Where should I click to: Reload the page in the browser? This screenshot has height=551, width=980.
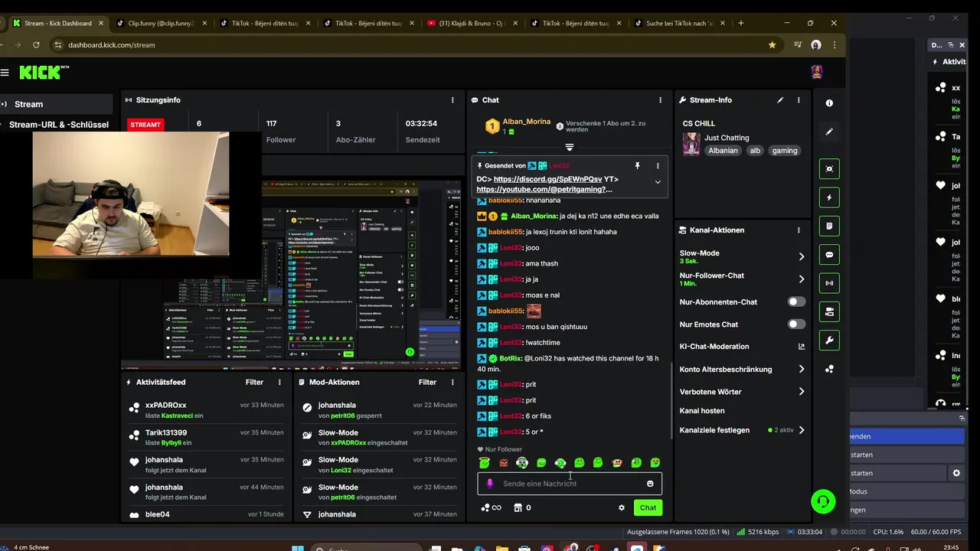point(36,45)
